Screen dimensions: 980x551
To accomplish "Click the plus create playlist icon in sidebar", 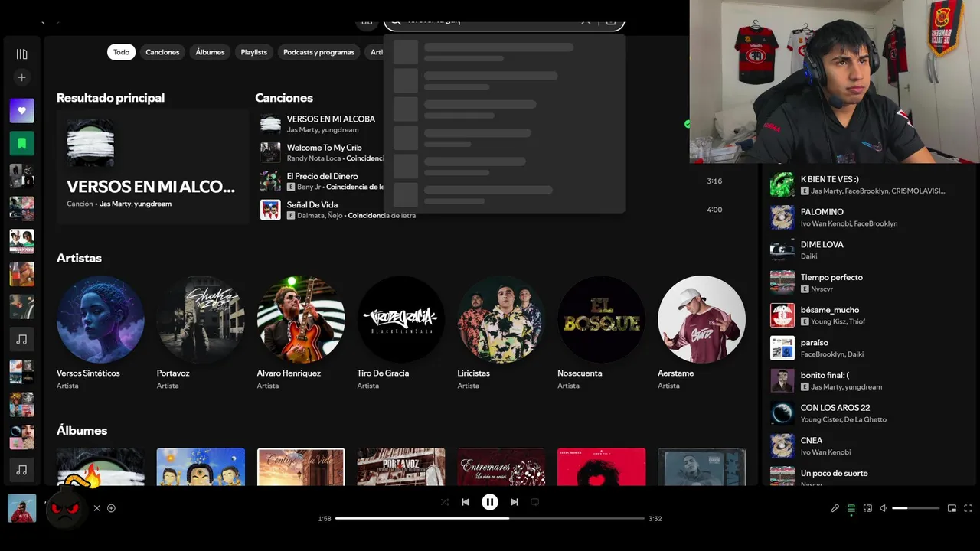I will coord(21,77).
